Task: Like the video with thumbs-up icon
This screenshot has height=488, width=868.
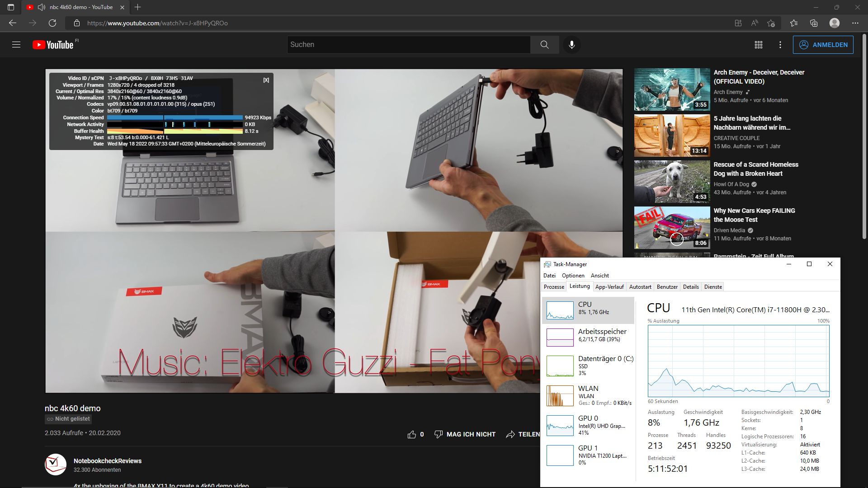Action: tap(411, 434)
